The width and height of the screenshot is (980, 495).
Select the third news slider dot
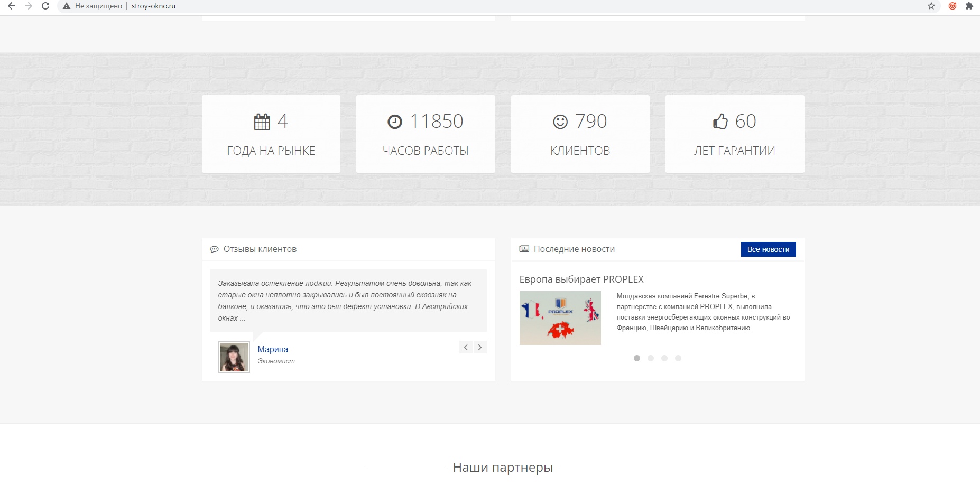(x=664, y=358)
